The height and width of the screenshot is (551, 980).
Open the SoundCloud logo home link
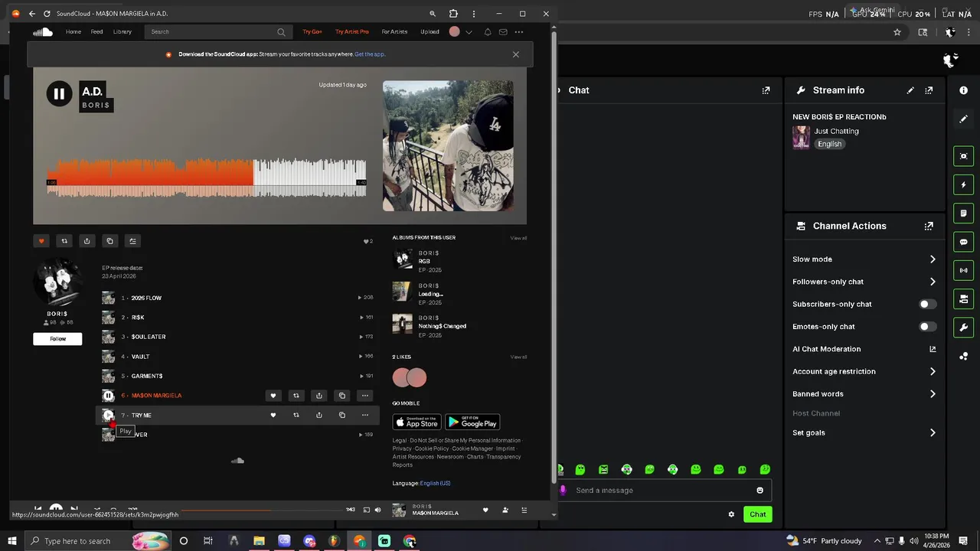[42, 31]
